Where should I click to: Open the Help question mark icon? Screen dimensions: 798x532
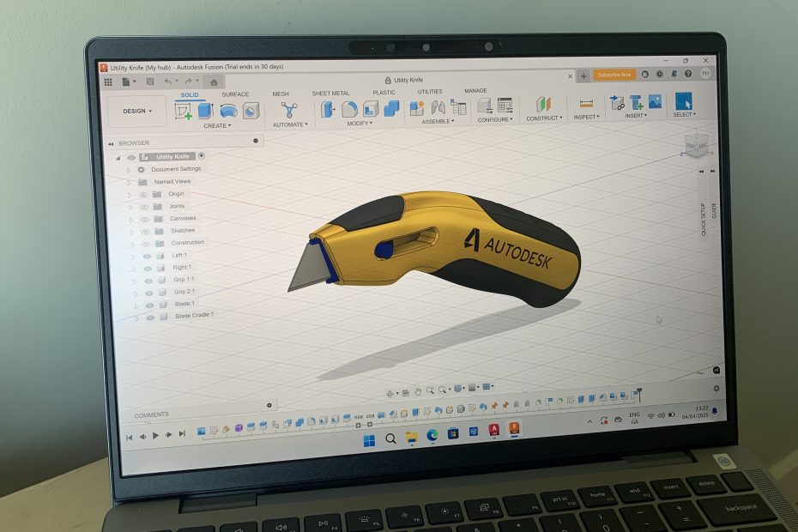(x=688, y=74)
